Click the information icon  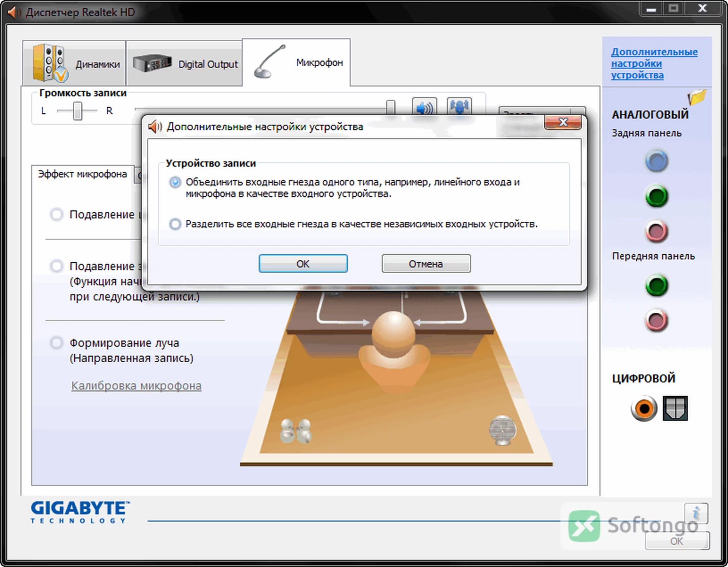(696, 513)
